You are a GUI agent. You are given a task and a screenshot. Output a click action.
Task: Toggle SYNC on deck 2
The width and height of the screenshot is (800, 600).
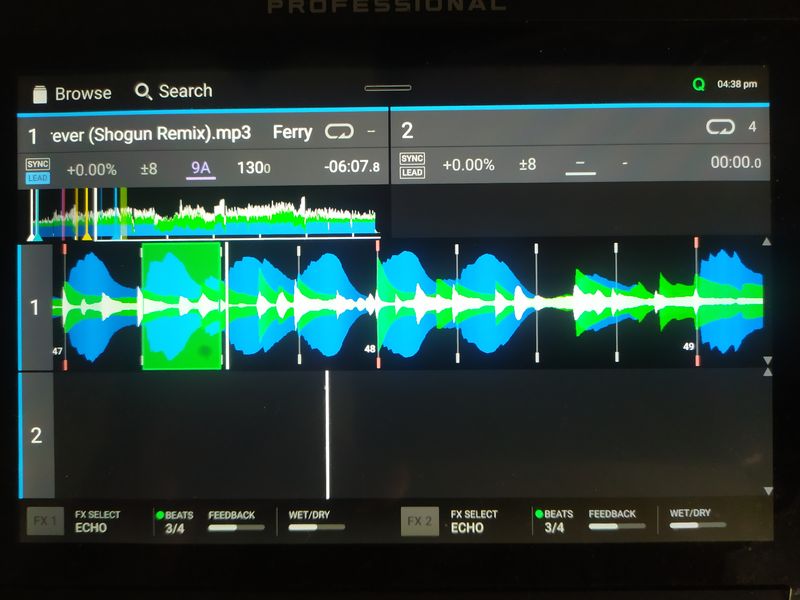[x=412, y=158]
